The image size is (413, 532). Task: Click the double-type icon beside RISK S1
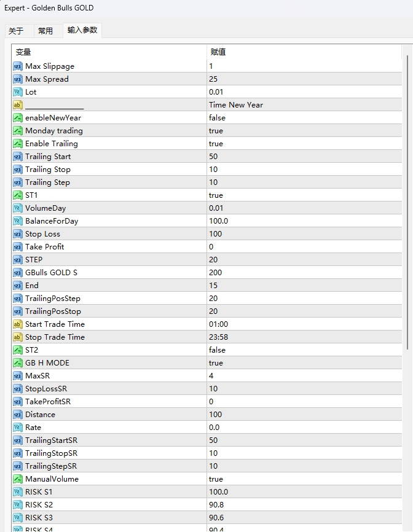click(17, 492)
